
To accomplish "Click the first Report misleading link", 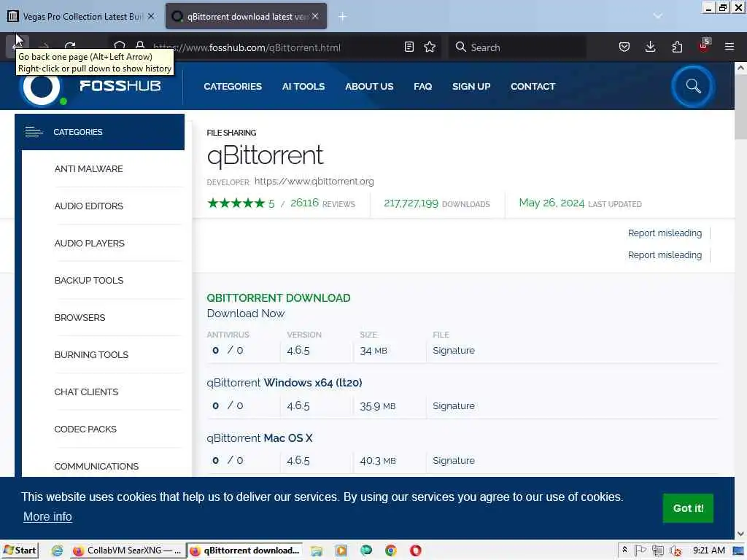I will (x=665, y=233).
